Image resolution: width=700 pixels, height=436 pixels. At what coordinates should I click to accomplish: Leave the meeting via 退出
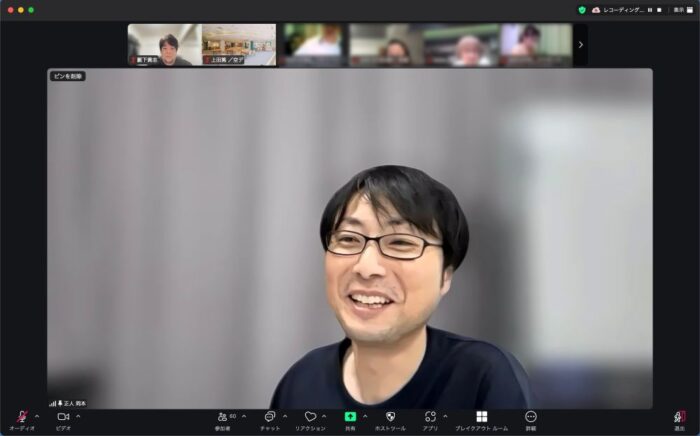680,418
